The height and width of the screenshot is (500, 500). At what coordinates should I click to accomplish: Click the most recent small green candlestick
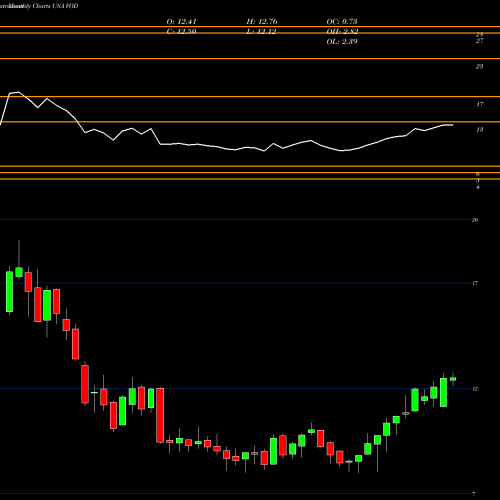click(x=453, y=379)
